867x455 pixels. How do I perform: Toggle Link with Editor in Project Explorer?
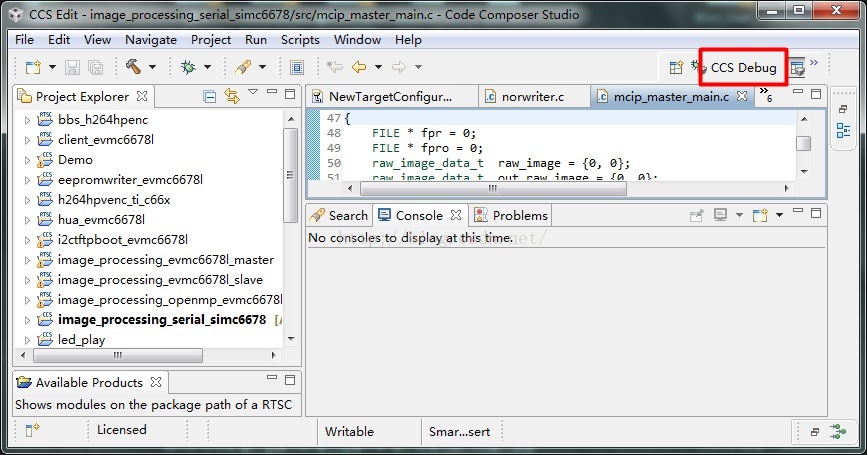tap(232, 97)
